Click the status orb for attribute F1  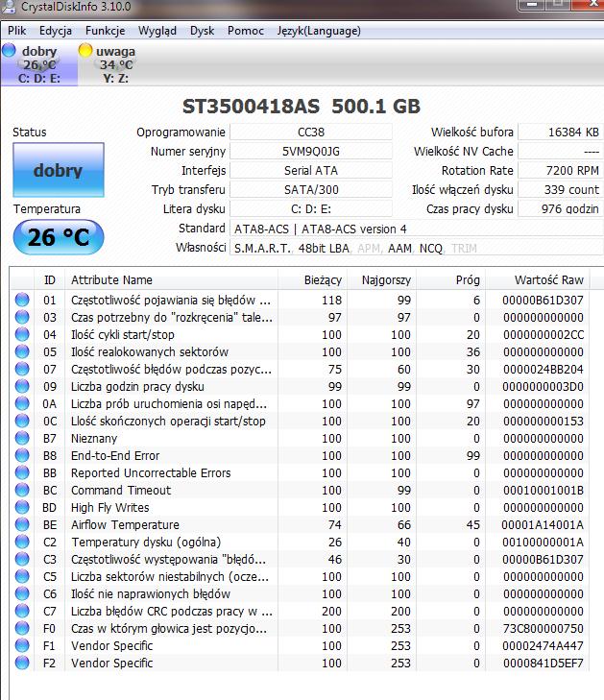22,645
